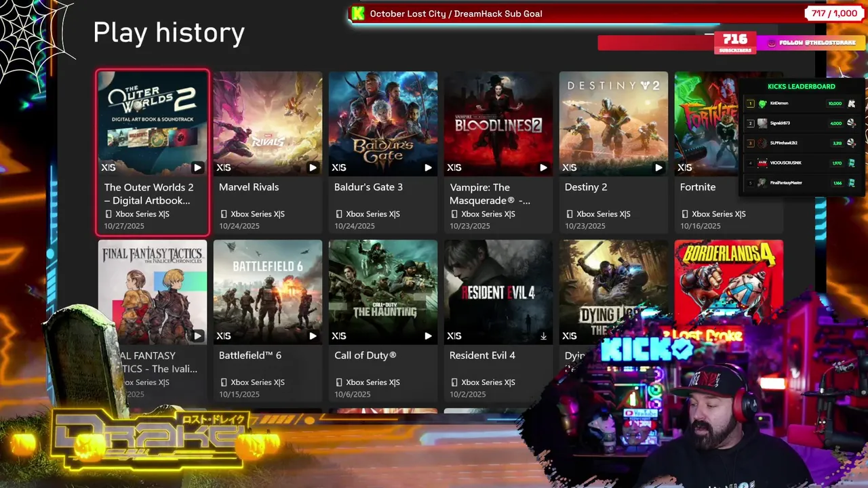Click the console icon under Baldur's Gate 3 title
This screenshot has height=488, width=868.
click(339, 214)
